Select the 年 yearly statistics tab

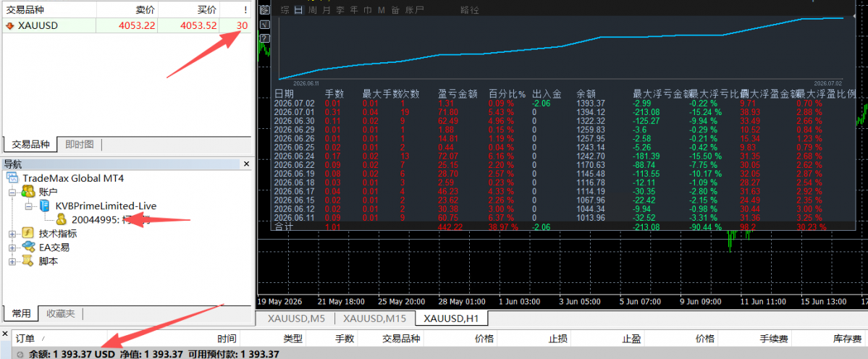[354, 9]
